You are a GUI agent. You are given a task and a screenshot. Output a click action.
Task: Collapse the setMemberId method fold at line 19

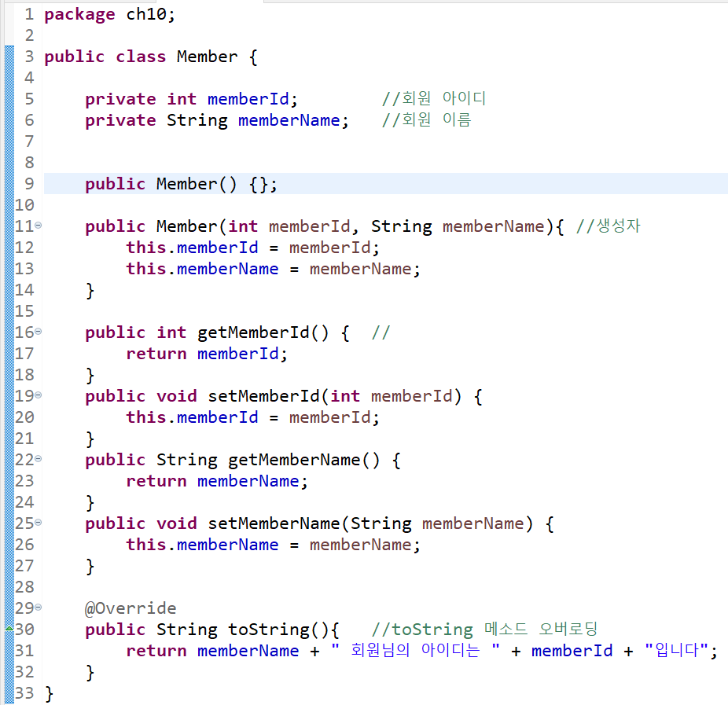(39, 395)
